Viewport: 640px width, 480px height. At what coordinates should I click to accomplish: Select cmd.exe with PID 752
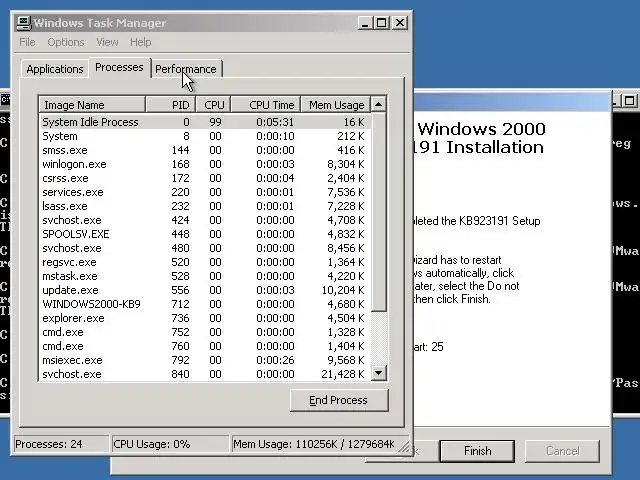[x=205, y=332]
